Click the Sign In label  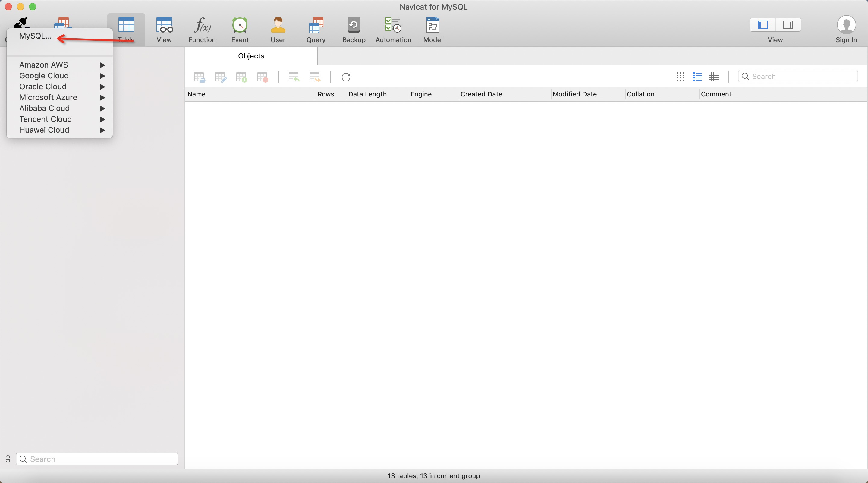(x=846, y=40)
